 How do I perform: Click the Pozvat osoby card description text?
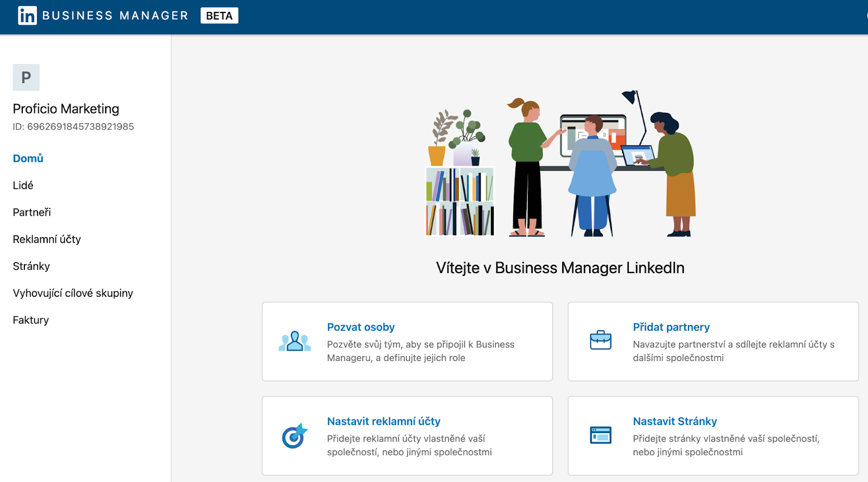[x=421, y=351]
